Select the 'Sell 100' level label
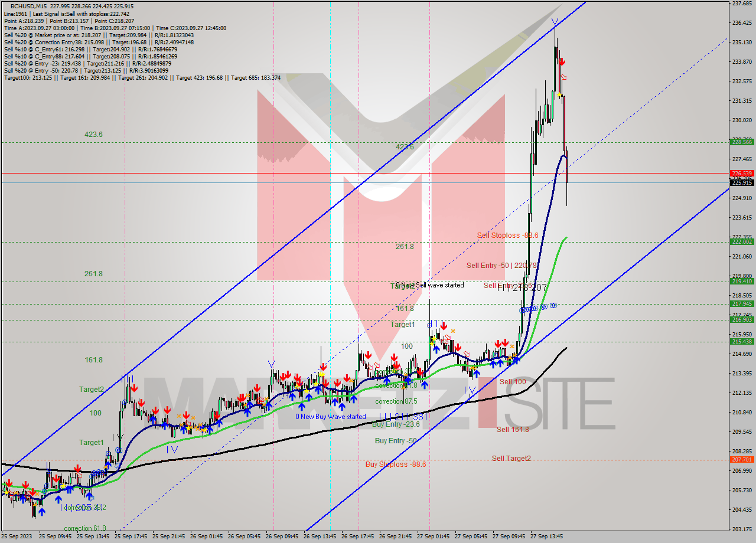This screenshot has height=543, width=756. pos(513,382)
